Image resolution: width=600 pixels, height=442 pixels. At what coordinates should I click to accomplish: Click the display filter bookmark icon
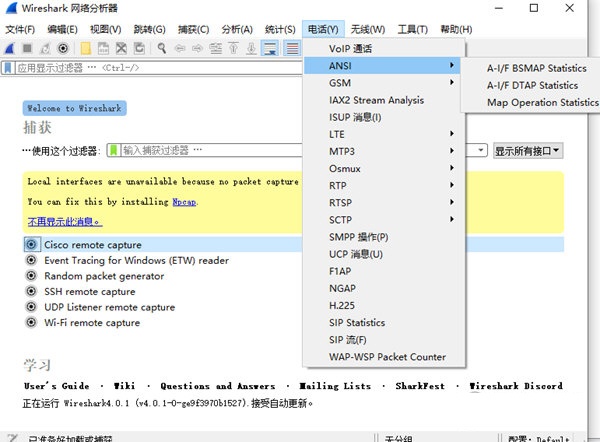(x=9, y=68)
